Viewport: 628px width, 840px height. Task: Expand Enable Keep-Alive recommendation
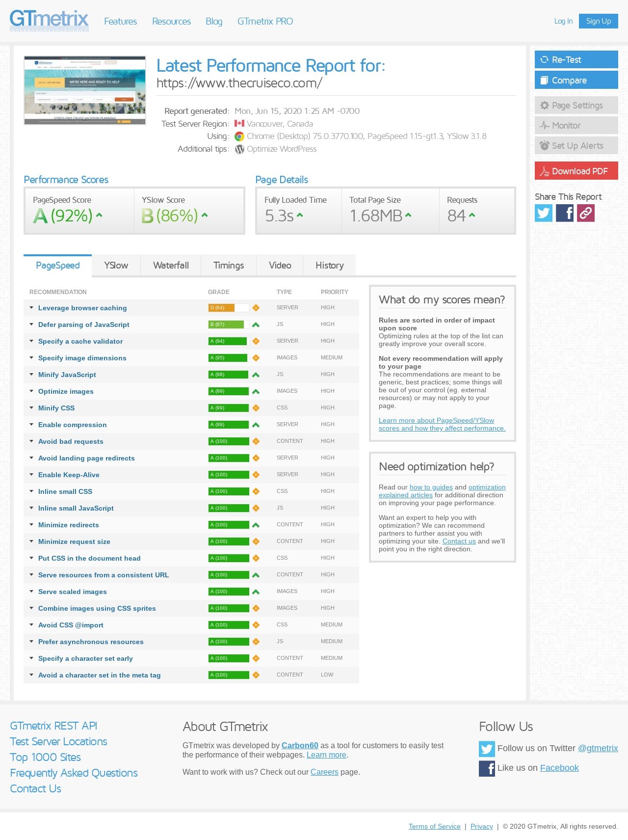pos(69,475)
